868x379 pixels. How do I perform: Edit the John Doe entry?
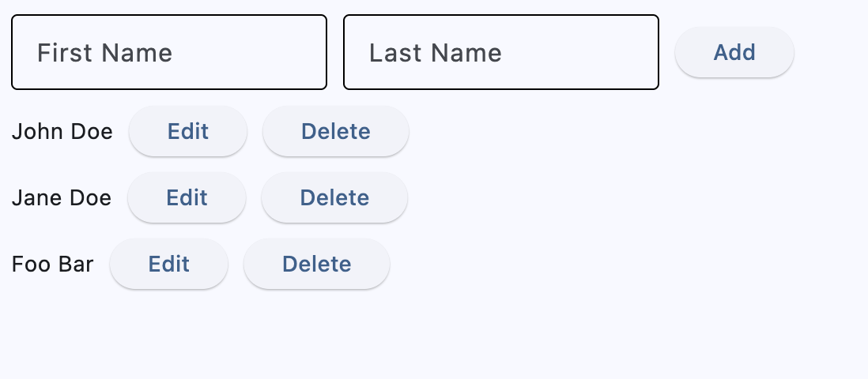[188, 131]
